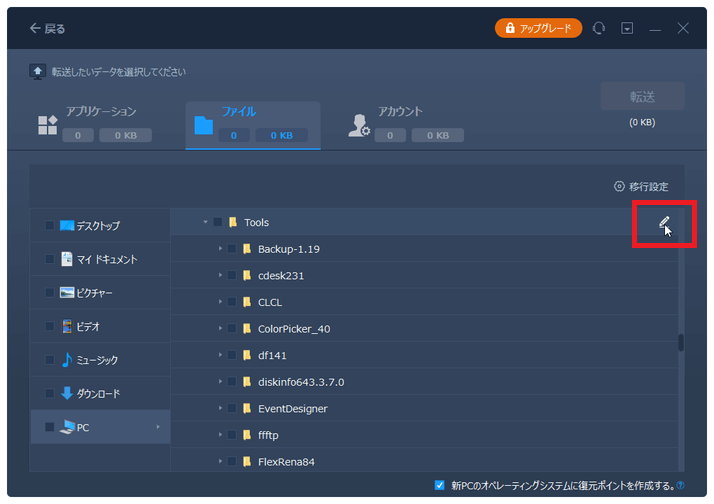Viewport: 714px width, 504px height.
Task: Select ダウンロード in the sidebar
Action: coord(100,393)
